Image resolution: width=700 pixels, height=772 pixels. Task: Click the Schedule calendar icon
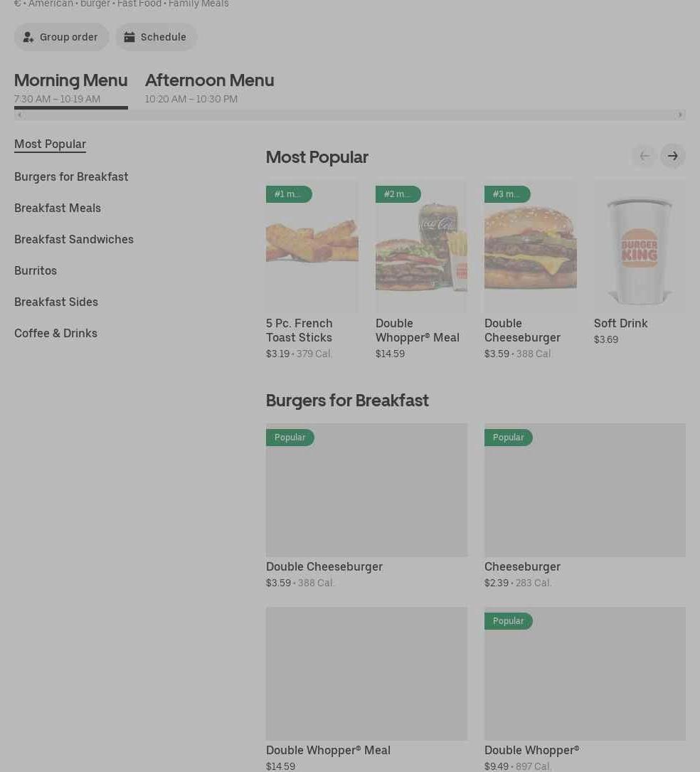coord(129,37)
